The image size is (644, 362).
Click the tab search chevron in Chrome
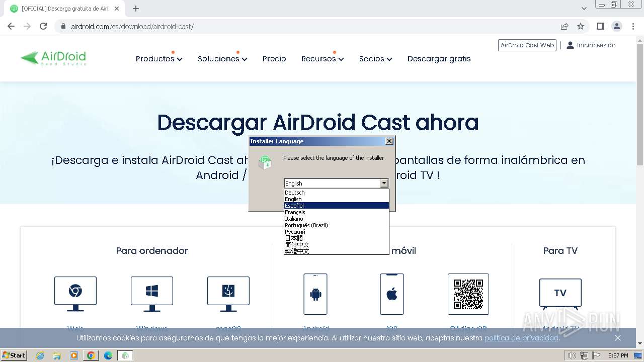(x=584, y=9)
